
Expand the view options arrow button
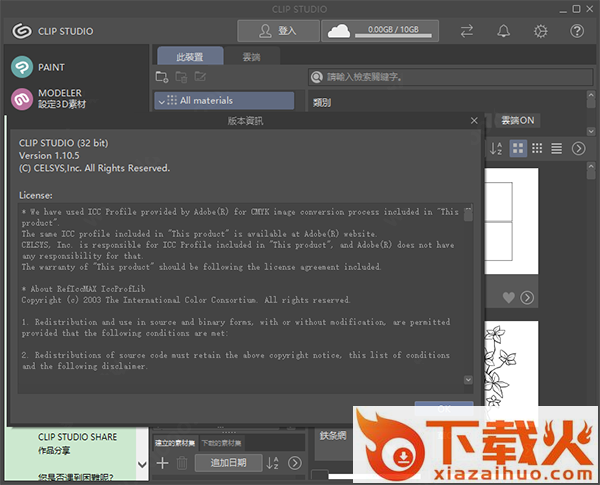click(578, 148)
